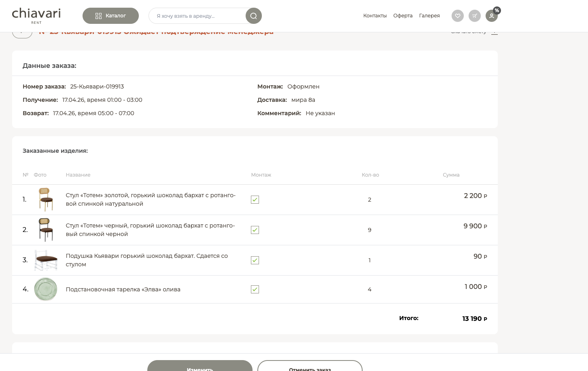Viewport: 588px width, 371px height.
Task: Open favorites via the heart icon
Action: point(458,16)
